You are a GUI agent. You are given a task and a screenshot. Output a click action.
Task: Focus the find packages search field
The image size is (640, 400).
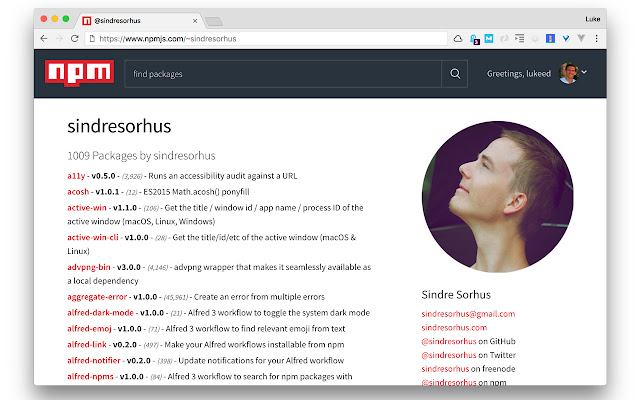point(283,74)
